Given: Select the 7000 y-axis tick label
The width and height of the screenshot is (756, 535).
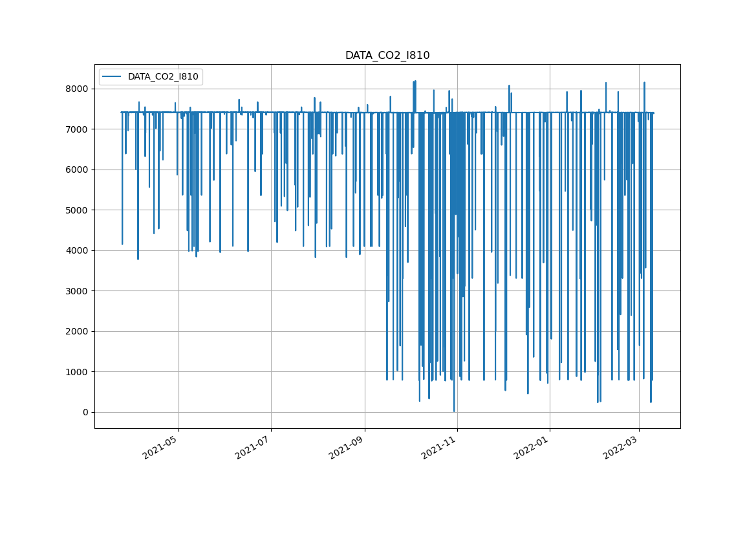Looking at the screenshot, I should pyautogui.click(x=78, y=129).
